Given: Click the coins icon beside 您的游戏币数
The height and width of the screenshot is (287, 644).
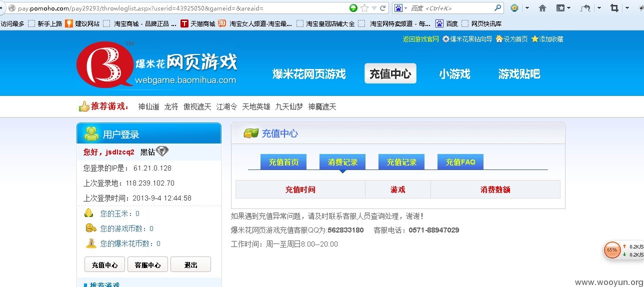Looking at the screenshot, I should [x=90, y=228].
